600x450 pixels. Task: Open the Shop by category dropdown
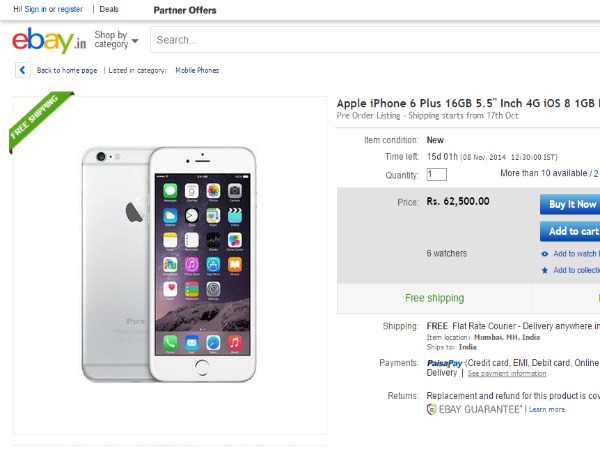pos(116,40)
